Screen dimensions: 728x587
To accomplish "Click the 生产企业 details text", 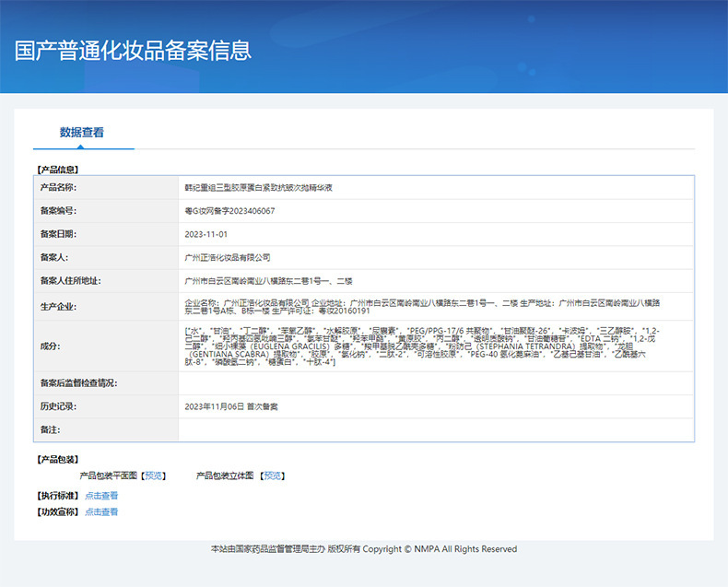I will [422, 307].
